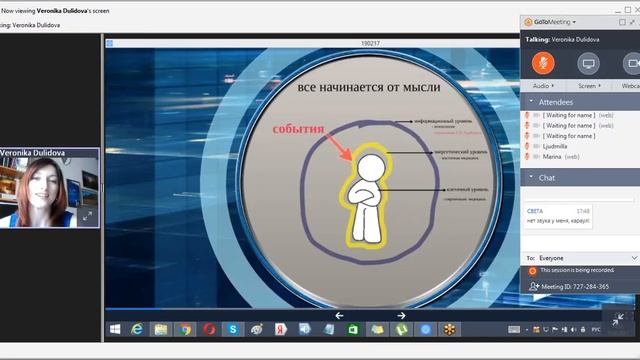Click the divider handle beside the webcam pane

(x=102, y=188)
